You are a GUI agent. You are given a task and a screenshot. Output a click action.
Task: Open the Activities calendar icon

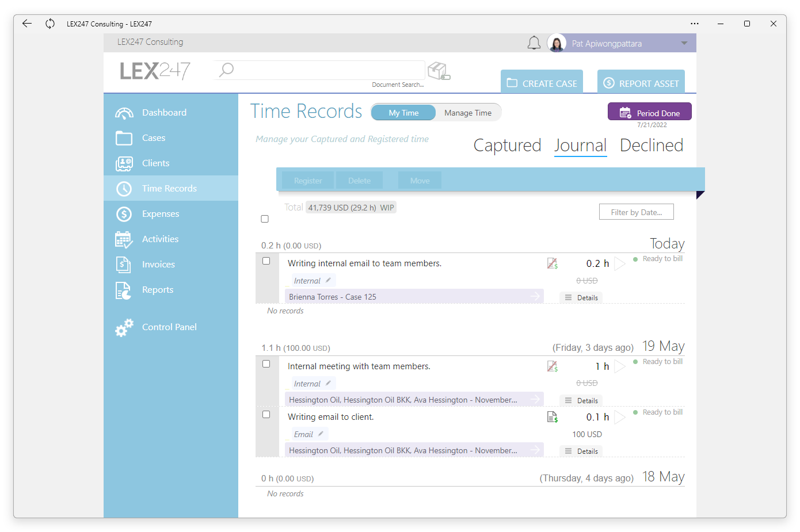coord(124,239)
